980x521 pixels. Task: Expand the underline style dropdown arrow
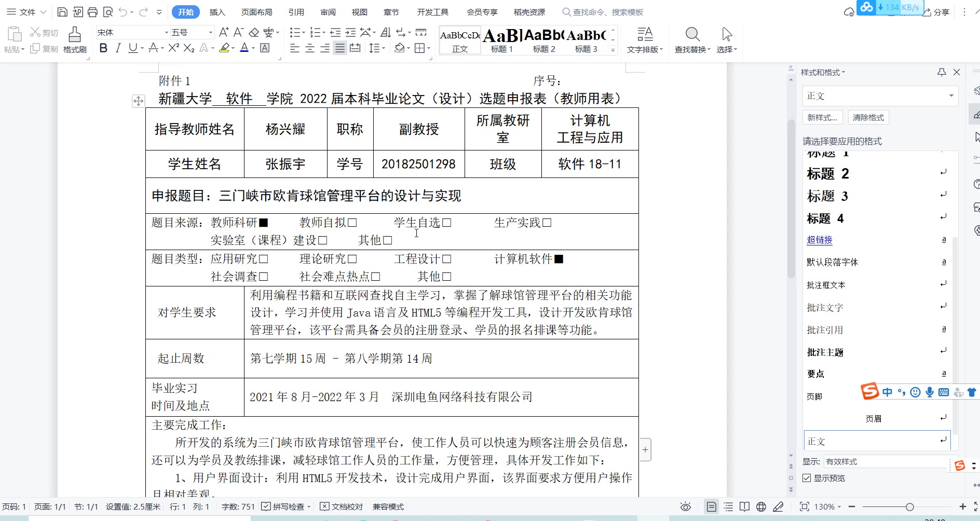click(x=142, y=48)
